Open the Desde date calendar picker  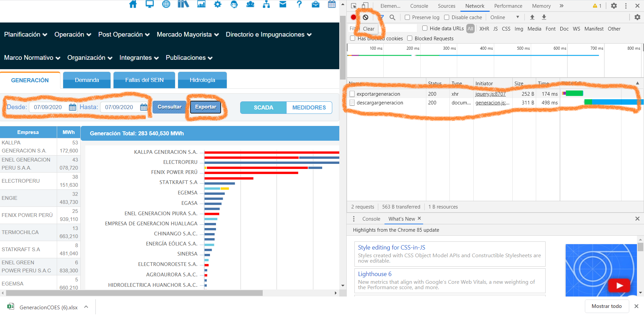click(72, 107)
